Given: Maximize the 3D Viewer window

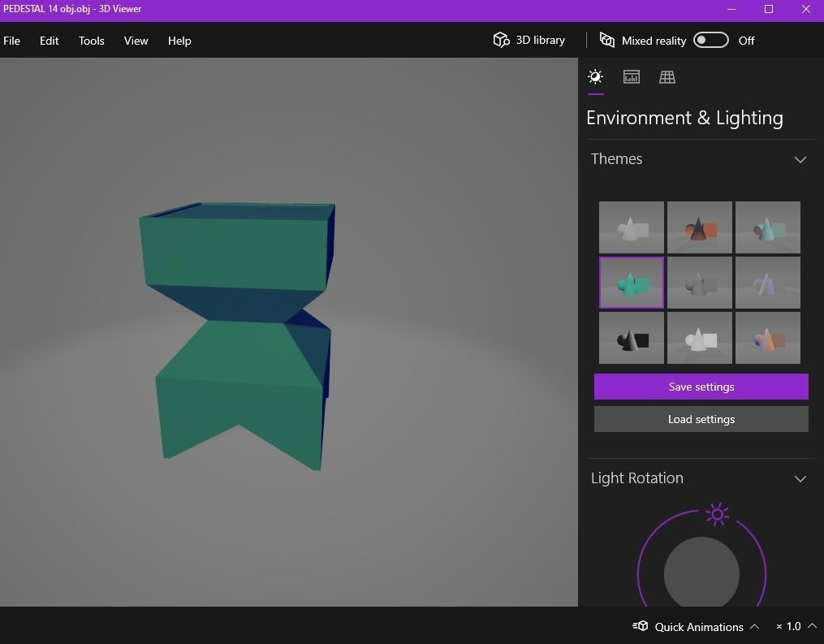Looking at the screenshot, I should point(768,9).
